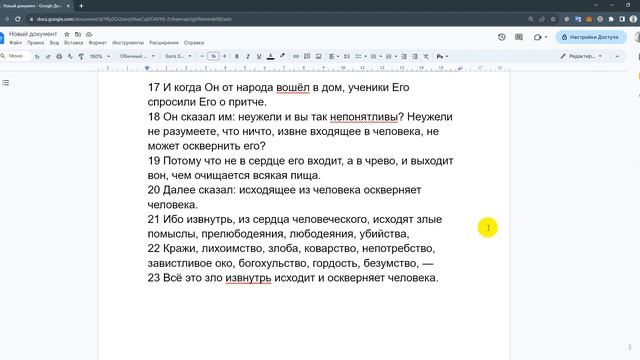
Task: Show document outline icon
Action: [x=6, y=83]
